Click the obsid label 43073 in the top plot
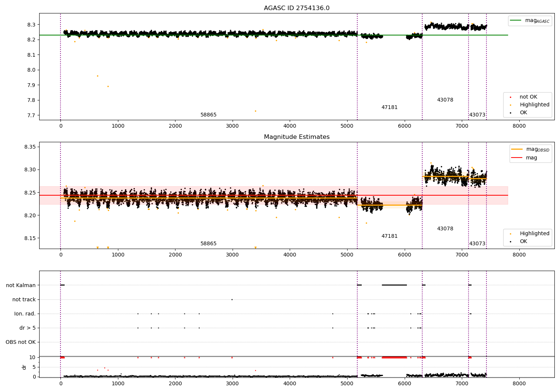This screenshot has height=392, width=560. 477,115
